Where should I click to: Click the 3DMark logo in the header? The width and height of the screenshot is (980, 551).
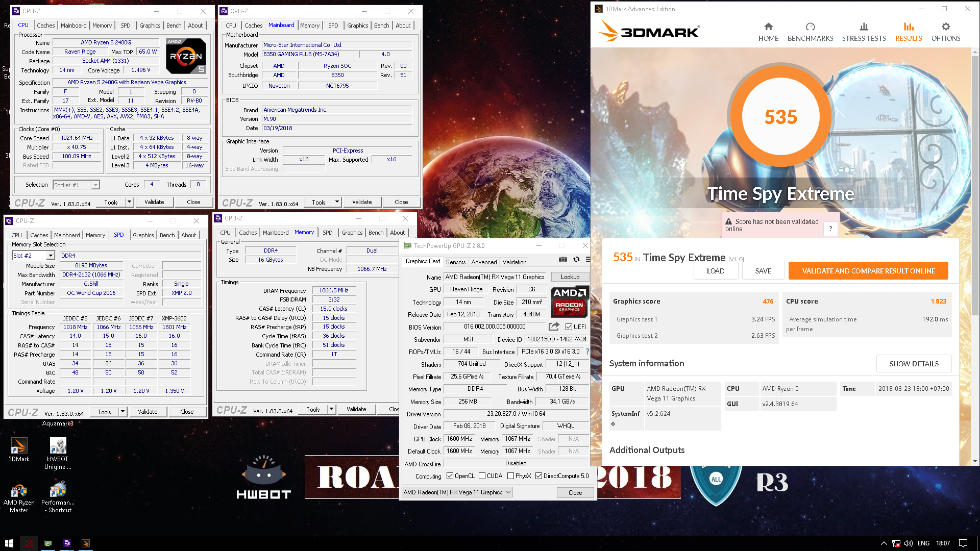[649, 32]
